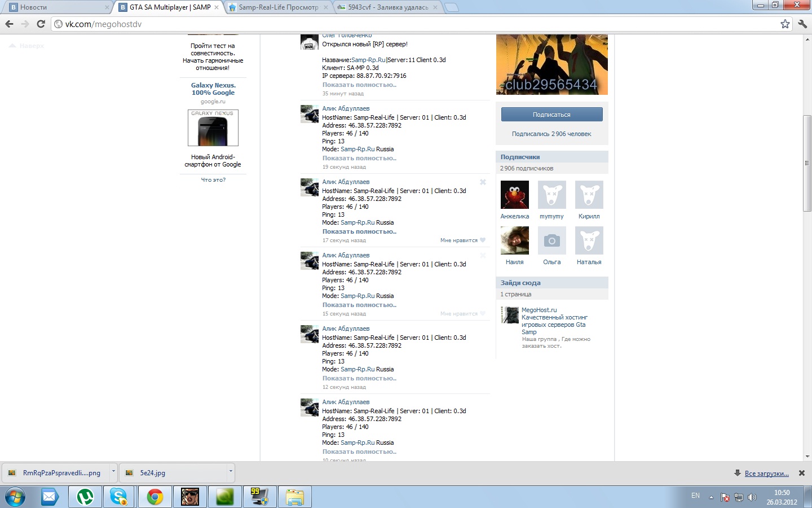Close the Samp-Real-Life Просмотр tab
The height and width of the screenshot is (508, 812).
[325, 7]
